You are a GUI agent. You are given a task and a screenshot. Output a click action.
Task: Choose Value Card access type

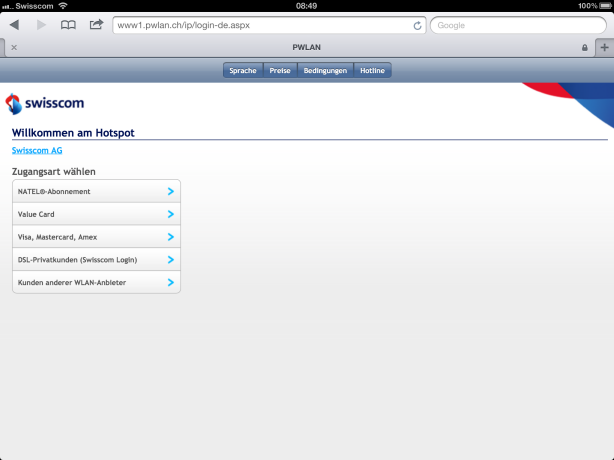[x=96, y=214]
